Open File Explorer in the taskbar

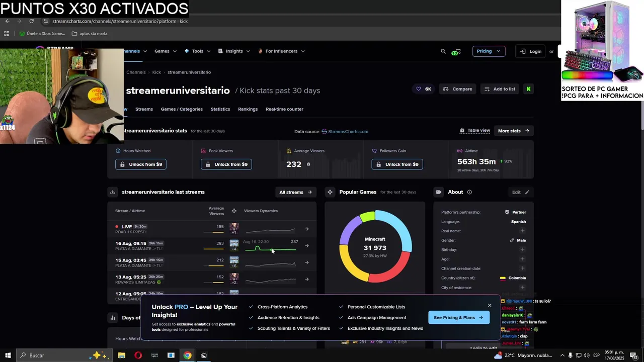point(121,355)
